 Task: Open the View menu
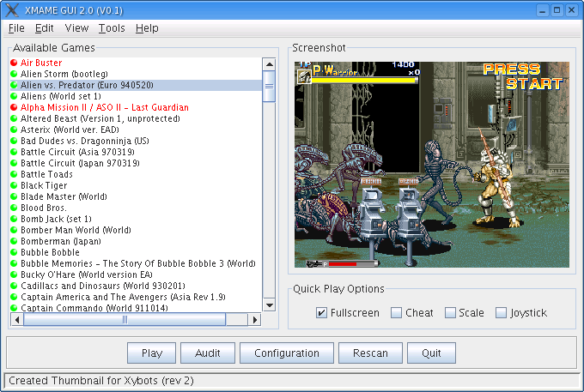(76, 28)
